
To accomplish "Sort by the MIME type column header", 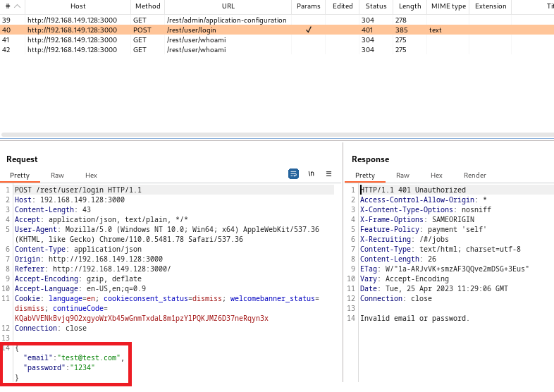I will (448, 6).
